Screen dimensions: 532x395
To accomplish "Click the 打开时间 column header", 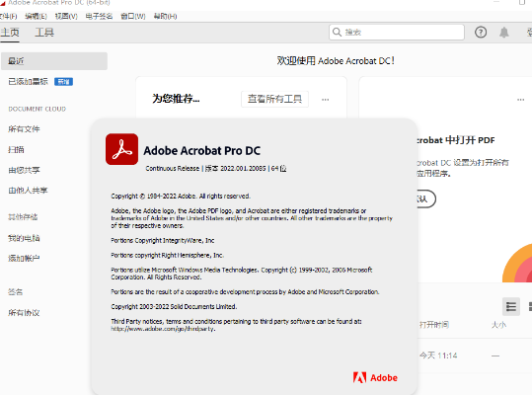I will click(x=434, y=325).
